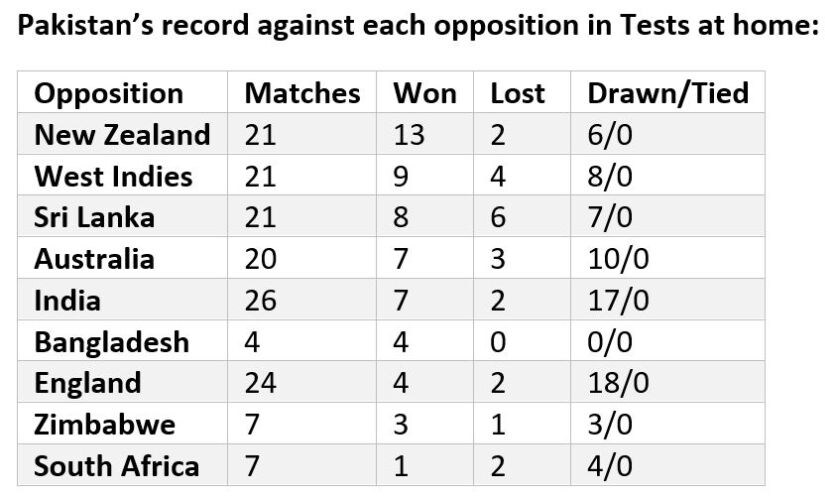Select the Australia row label

(94, 259)
